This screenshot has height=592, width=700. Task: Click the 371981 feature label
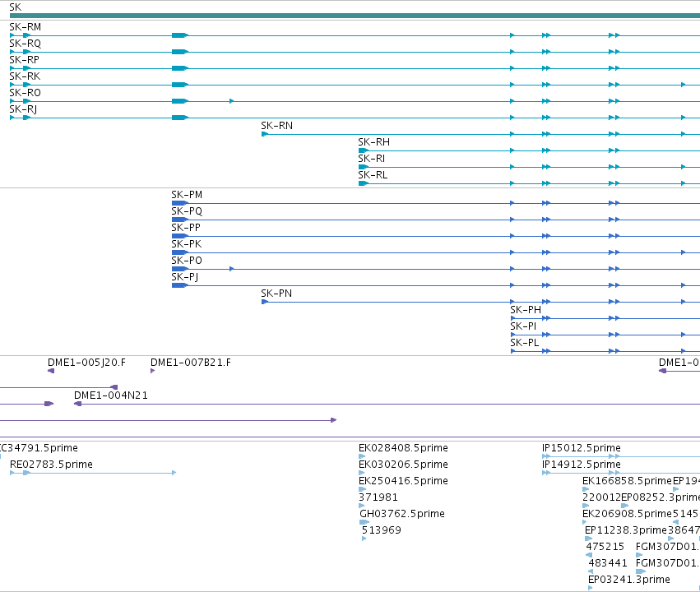coord(378,497)
